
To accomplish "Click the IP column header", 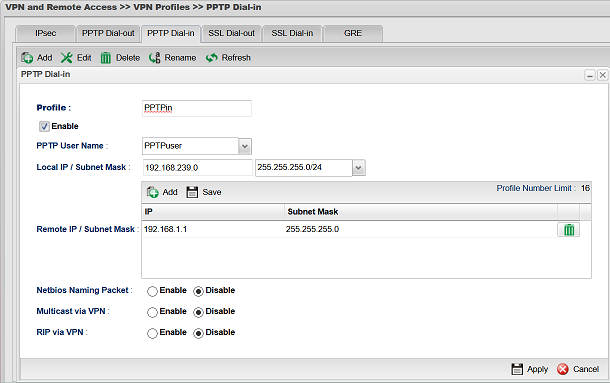I will (x=213, y=212).
